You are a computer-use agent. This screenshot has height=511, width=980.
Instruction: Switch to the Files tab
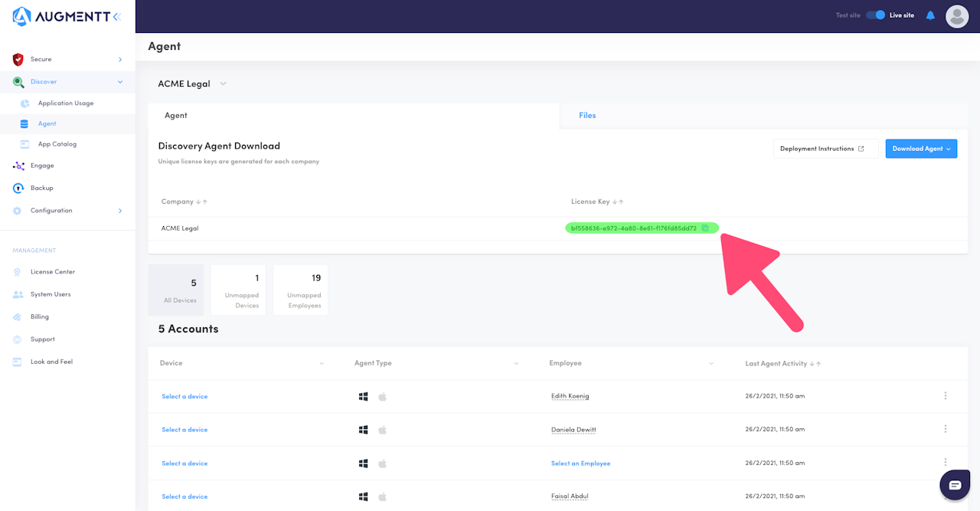point(587,116)
